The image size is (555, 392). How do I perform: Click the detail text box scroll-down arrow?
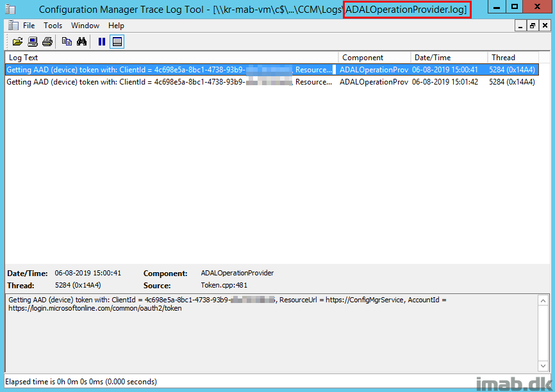pos(543,366)
